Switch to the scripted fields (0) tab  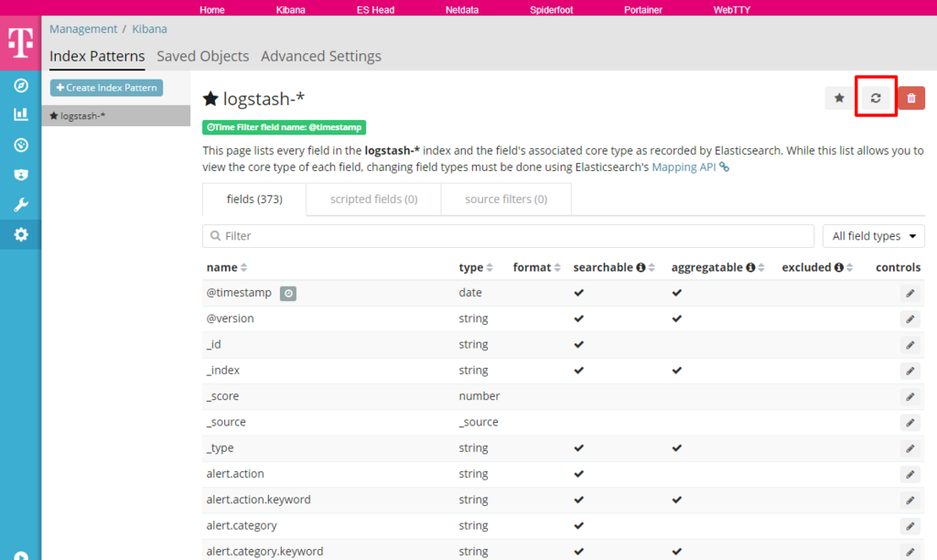373,199
